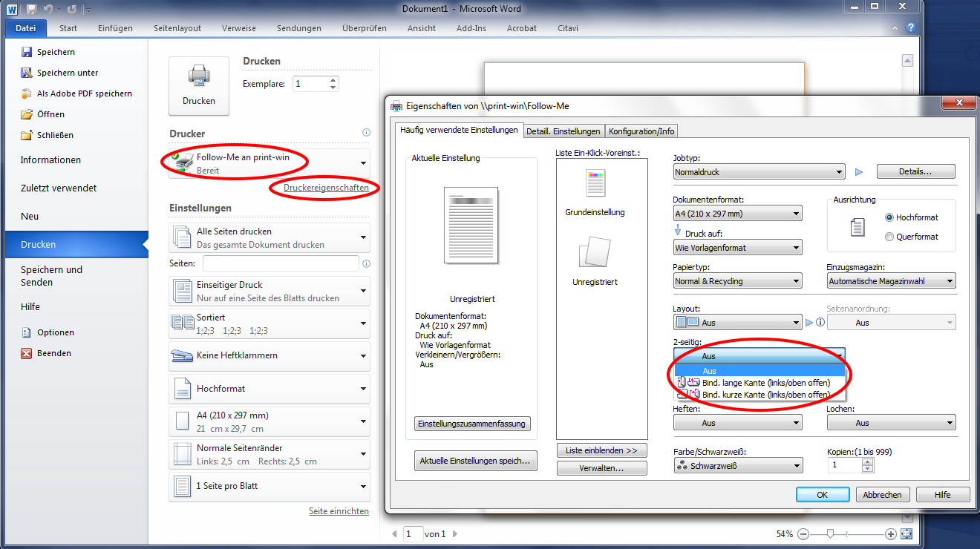Open the Layout dropdown
This screenshot has width=980, height=549.
737,323
